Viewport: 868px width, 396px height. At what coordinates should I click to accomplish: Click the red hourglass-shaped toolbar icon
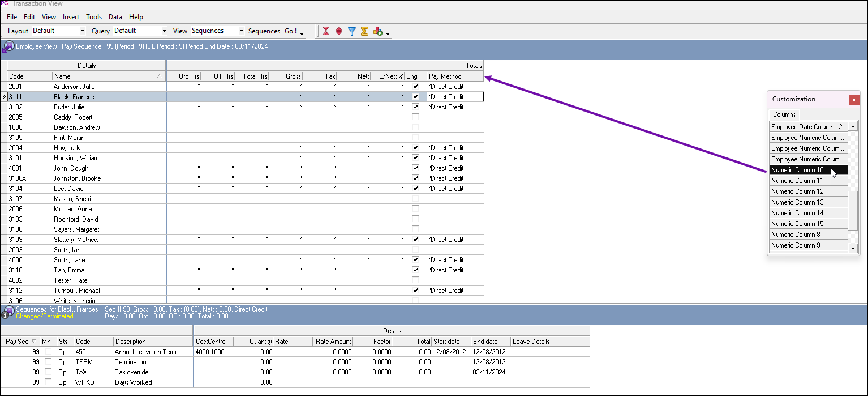point(326,31)
